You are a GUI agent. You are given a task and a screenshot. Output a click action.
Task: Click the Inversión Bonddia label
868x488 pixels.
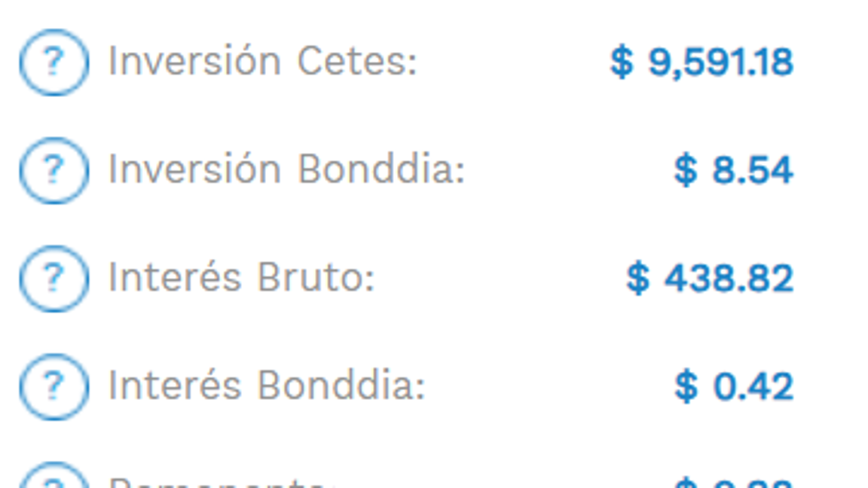[286, 170]
